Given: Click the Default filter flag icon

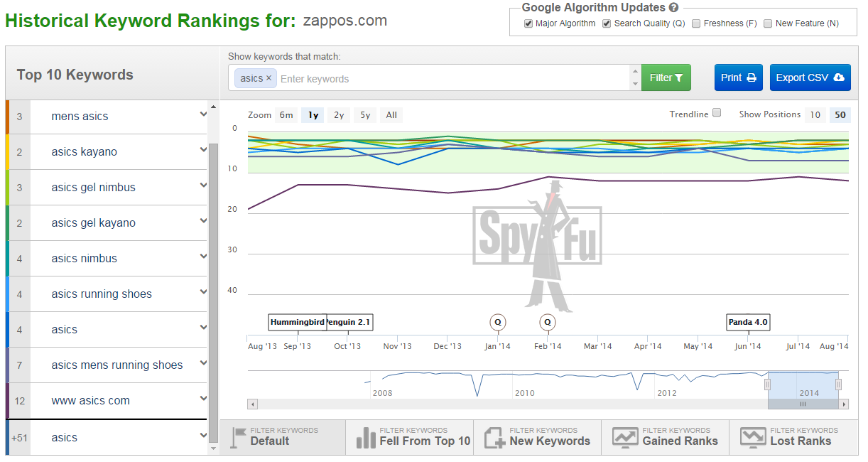Looking at the screenshot, I should [239, 437].
